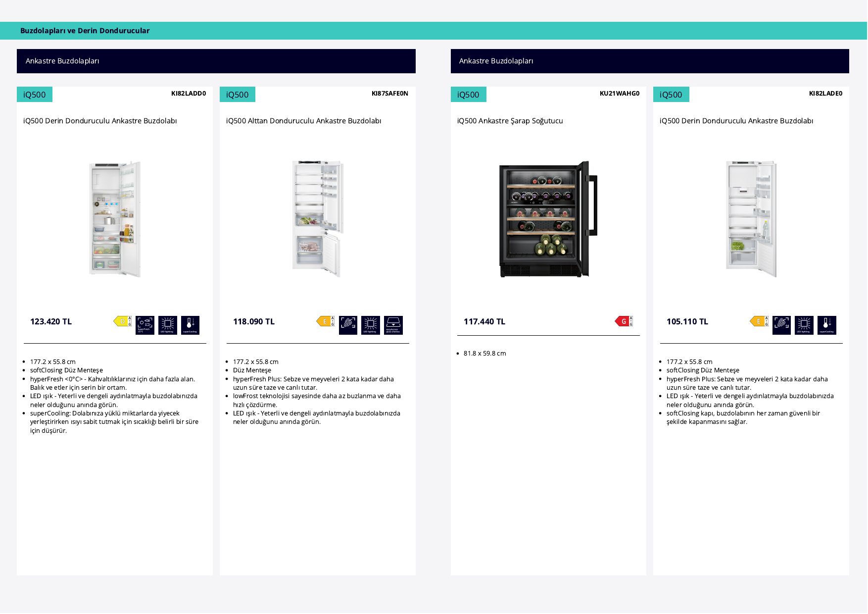Click the superCooling icon beside 105.110 TL
Viewport: 868px width, 614px height.
coord(827,325)
